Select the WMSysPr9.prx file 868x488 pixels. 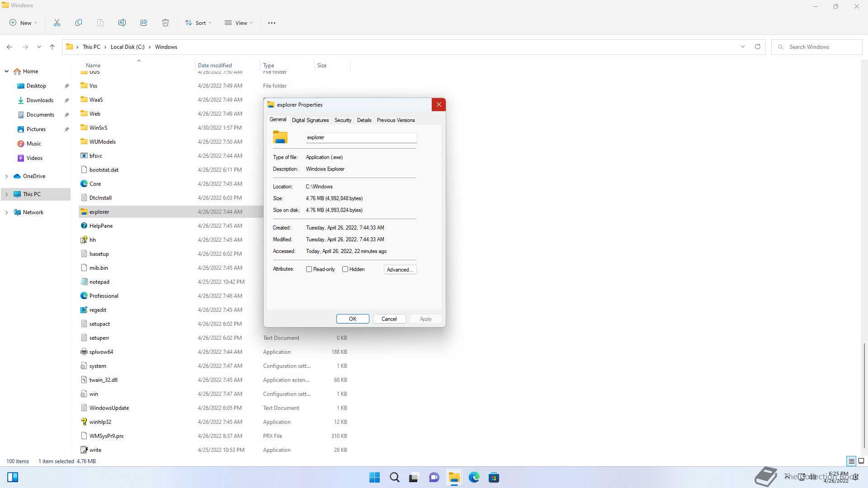click(x=106, y=436)
